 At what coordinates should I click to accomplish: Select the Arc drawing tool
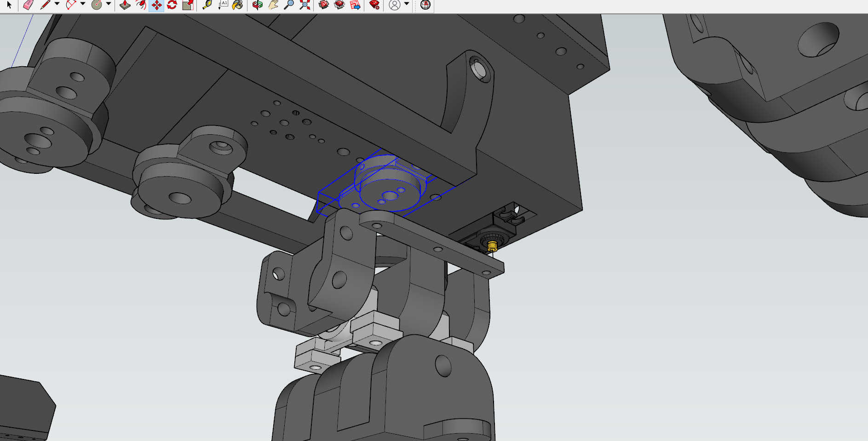70,5
